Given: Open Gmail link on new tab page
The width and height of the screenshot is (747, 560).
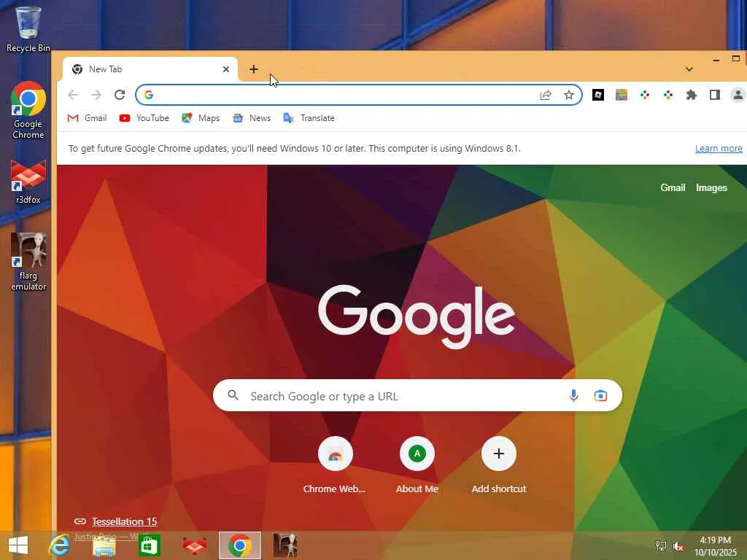Looking at the screenshot, I should pos(673,187).
